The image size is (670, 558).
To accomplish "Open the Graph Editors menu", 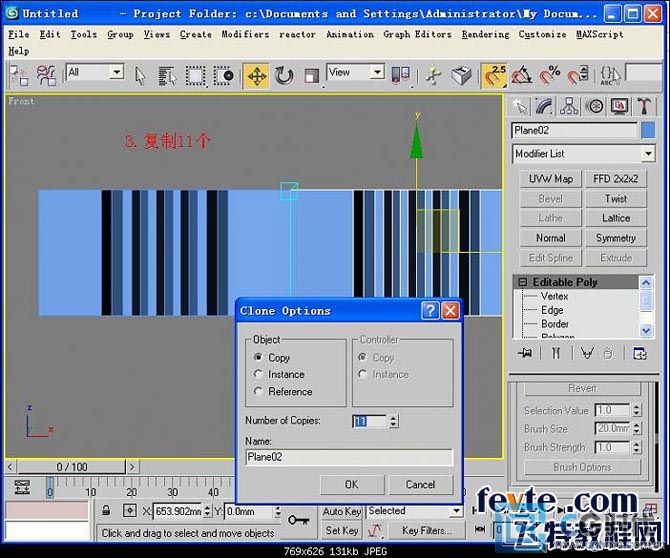I will click(x=417, y=34).
